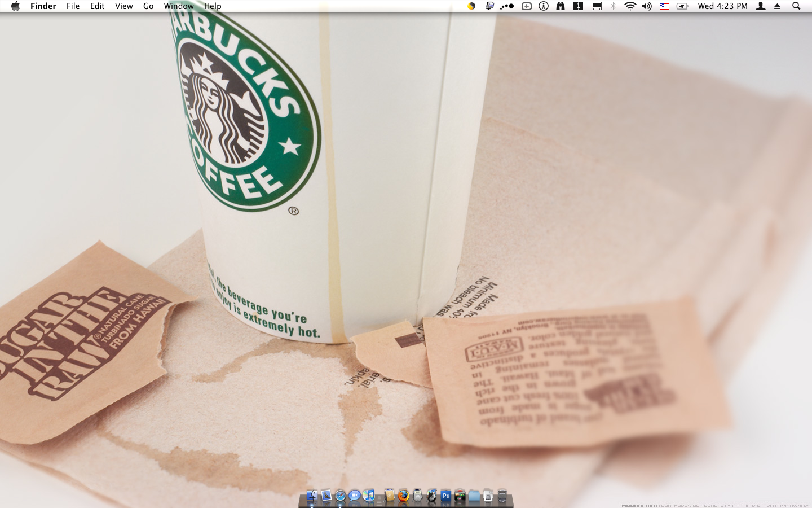Image resolution: width=812 pixels, height=508 pixels.
Task: Open iChat from the Dock
Action: 354,496
